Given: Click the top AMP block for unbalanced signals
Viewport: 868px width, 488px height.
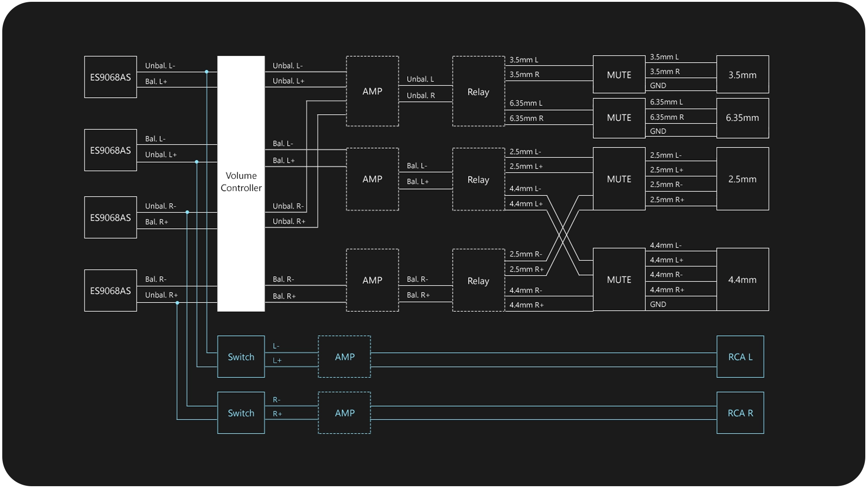Looking at the screenshot, I should click(x=372, y=91).
